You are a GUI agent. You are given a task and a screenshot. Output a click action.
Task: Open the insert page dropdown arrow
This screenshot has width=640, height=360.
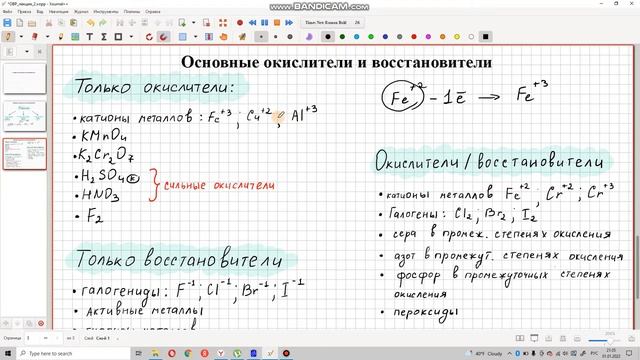click(x=193, y=23)
